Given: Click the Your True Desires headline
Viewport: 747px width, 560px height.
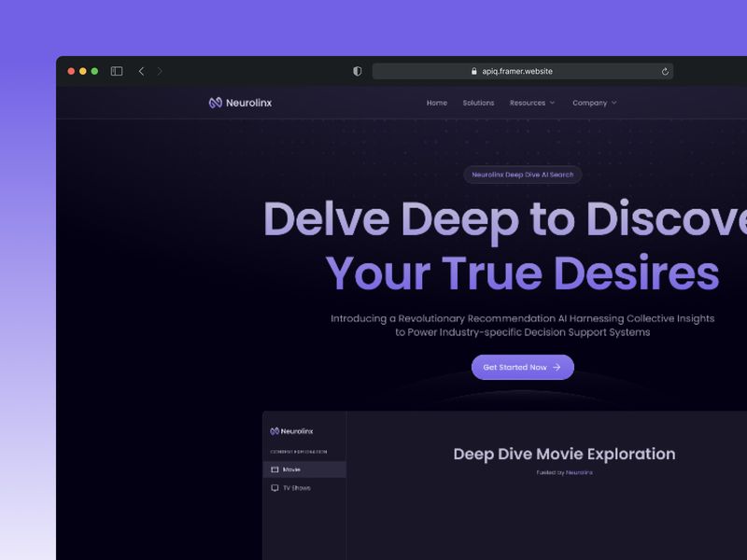Looking at the screenshot, I should click(x=523, y=273).
